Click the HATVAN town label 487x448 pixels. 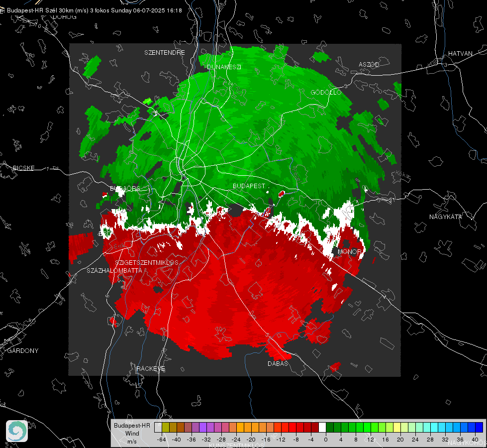coord(460,53)
